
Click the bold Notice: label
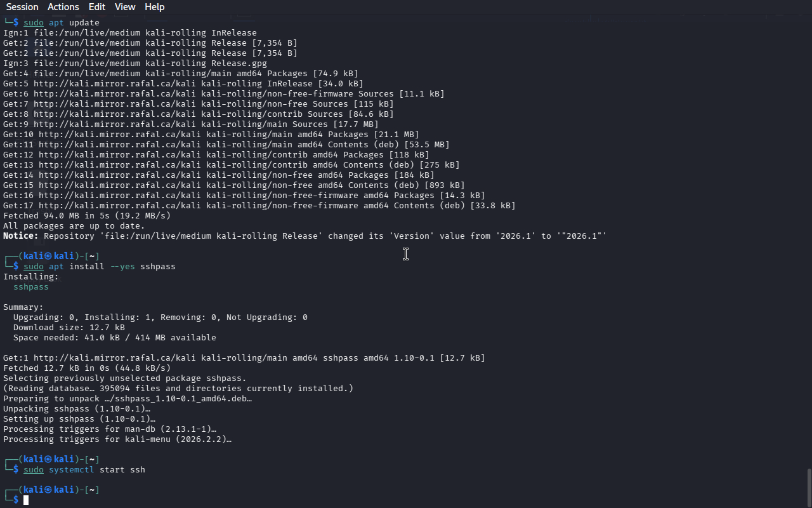click(20, 236)
